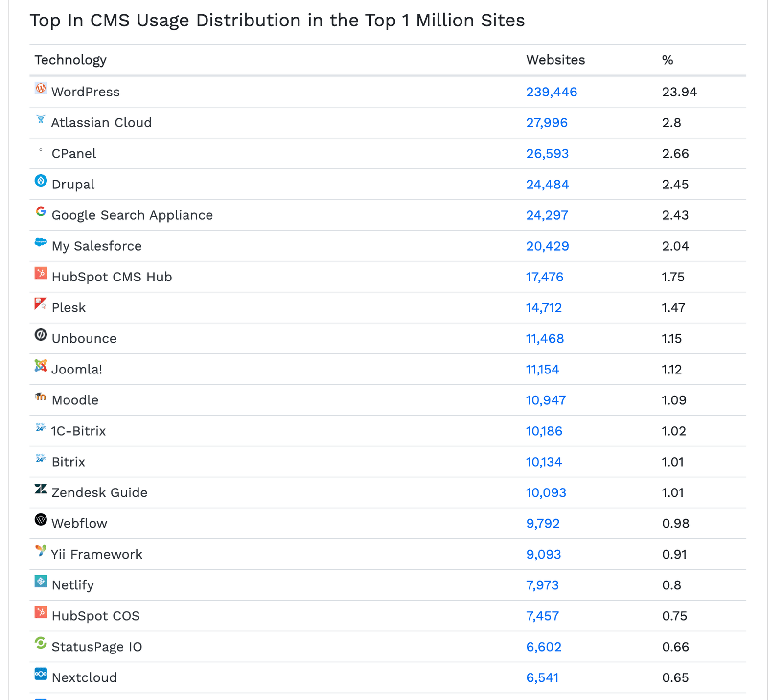Click the percent column header
783x700 pixels.
pyautogui.click(x=668, y=60)
